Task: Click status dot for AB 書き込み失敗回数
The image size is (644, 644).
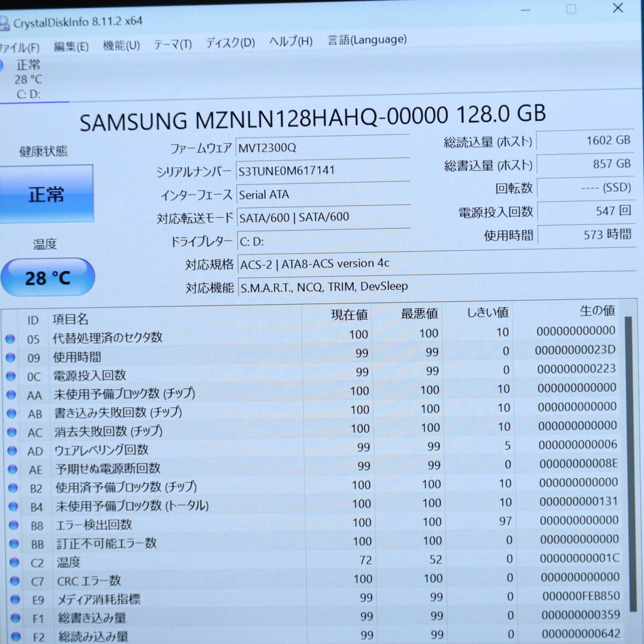Action: (11, 414)
